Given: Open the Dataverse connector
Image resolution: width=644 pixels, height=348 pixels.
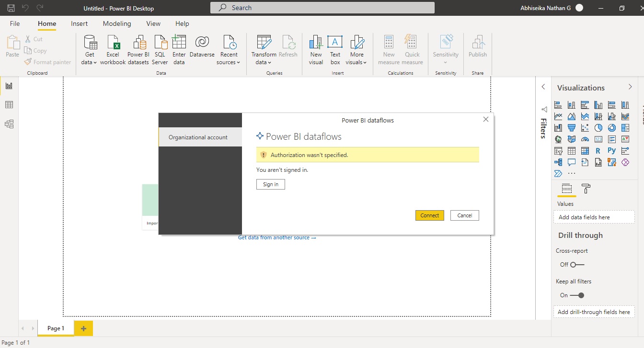Looking at the screenshot, I should point(202,46).
